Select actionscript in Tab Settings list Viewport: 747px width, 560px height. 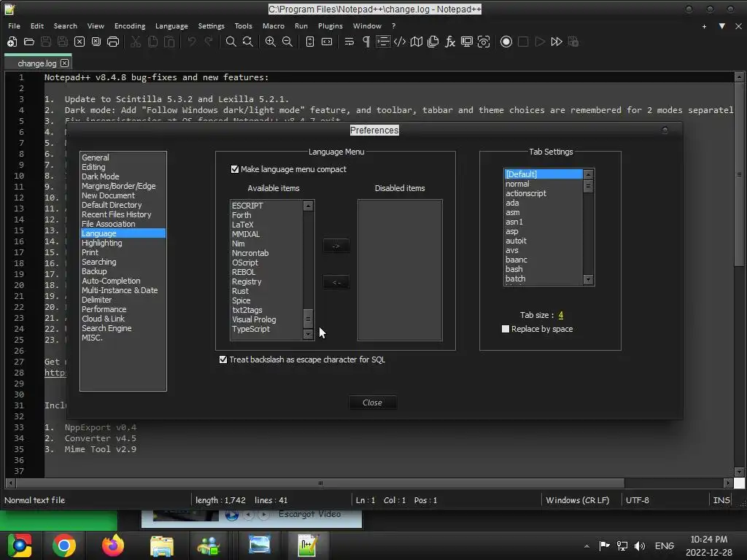coord(543,193)
